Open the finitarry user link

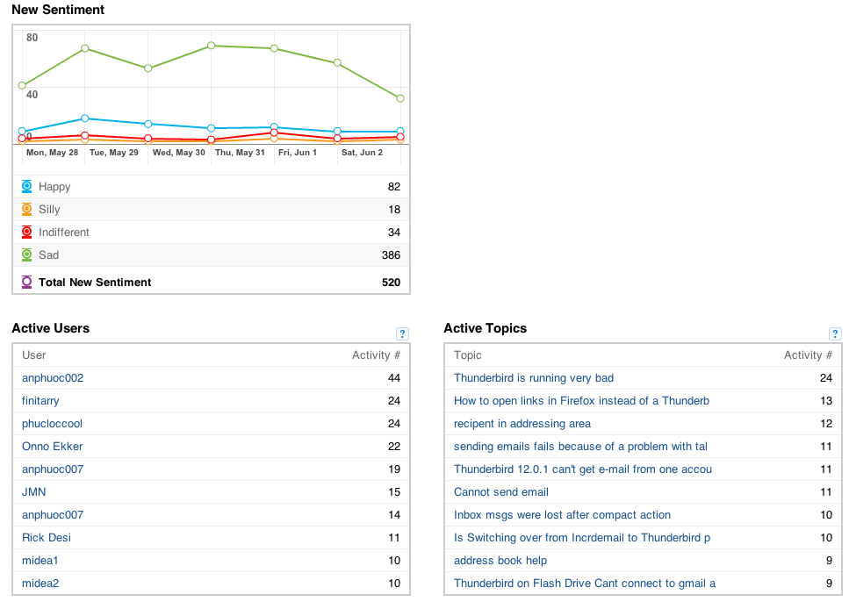point(40,401)
